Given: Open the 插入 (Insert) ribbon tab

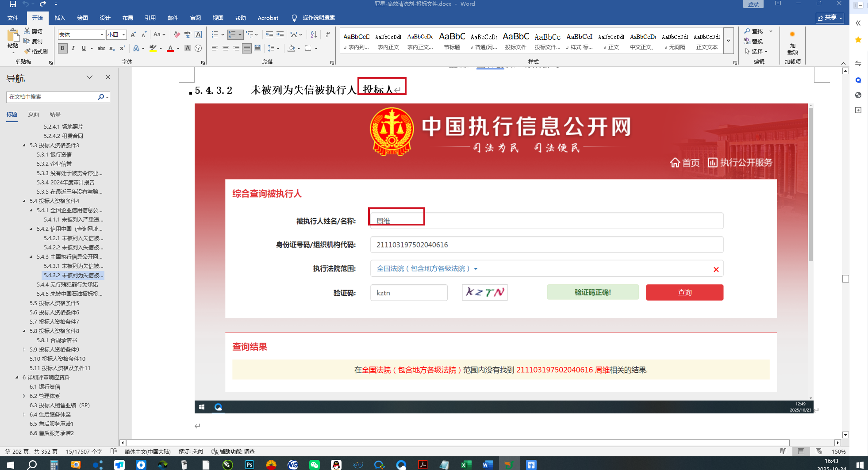Looking at the screenshot, I should coord(60,18).
